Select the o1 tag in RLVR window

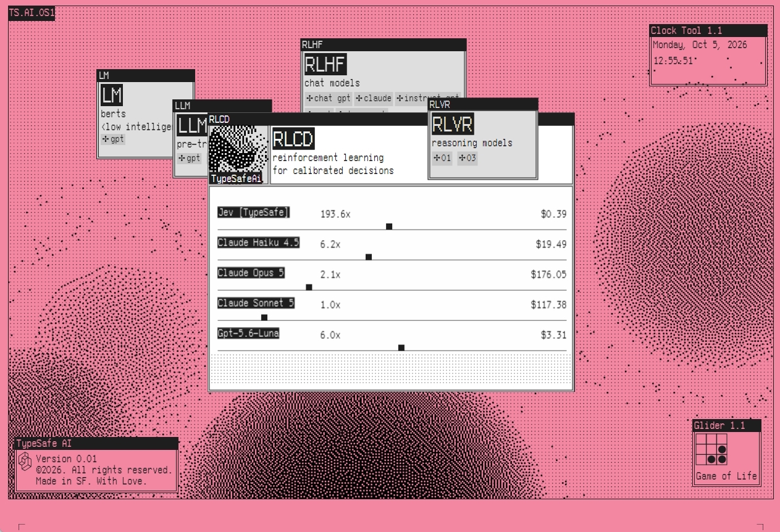coord(442,158)
